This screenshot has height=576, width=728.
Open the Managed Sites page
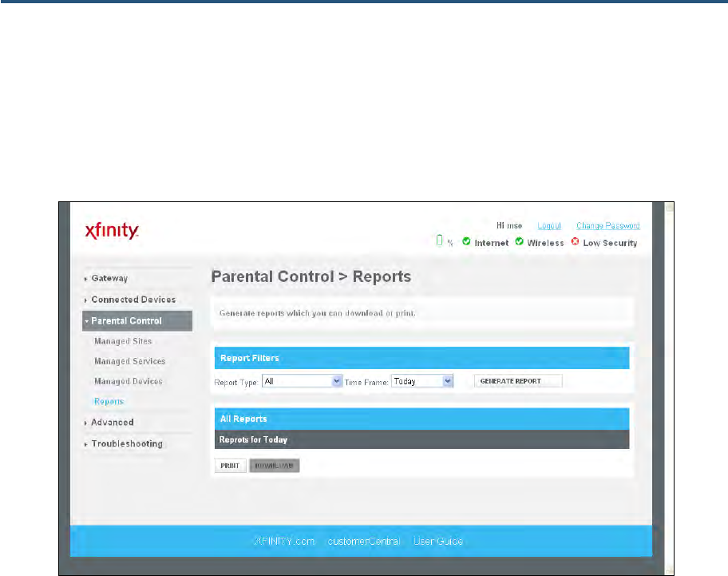click(x=123, y=341)
